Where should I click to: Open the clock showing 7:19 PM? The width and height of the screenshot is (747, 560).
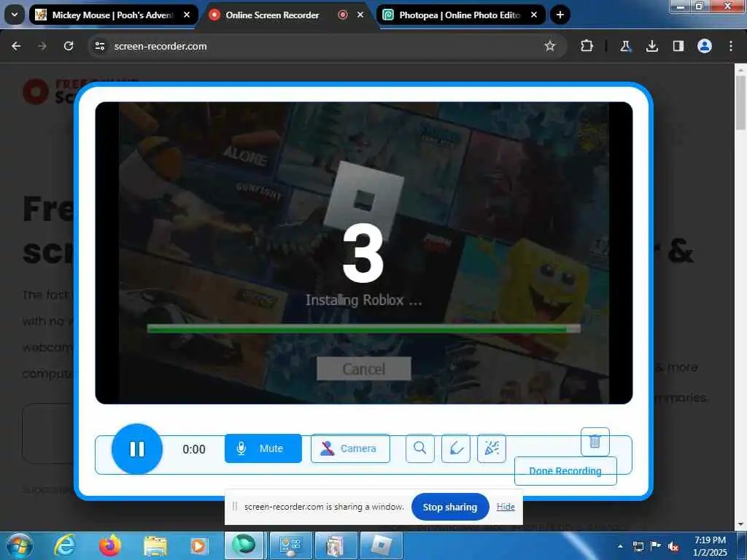pyautogui.click(x=711, y=546)
